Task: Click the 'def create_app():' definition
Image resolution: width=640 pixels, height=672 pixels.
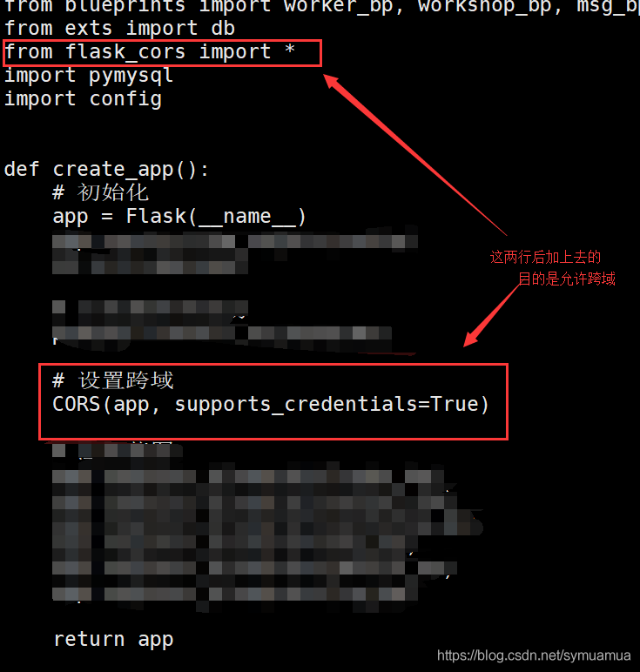Action: [106, 170]
